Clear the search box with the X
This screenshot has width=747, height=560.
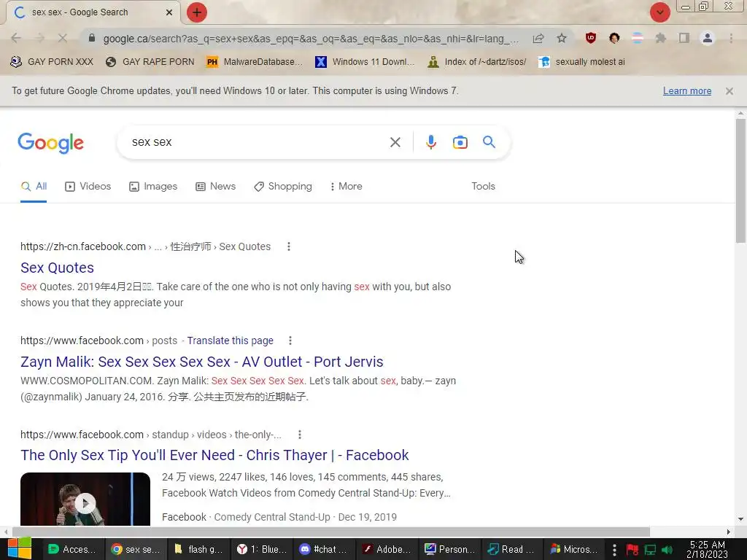[395, 142]
